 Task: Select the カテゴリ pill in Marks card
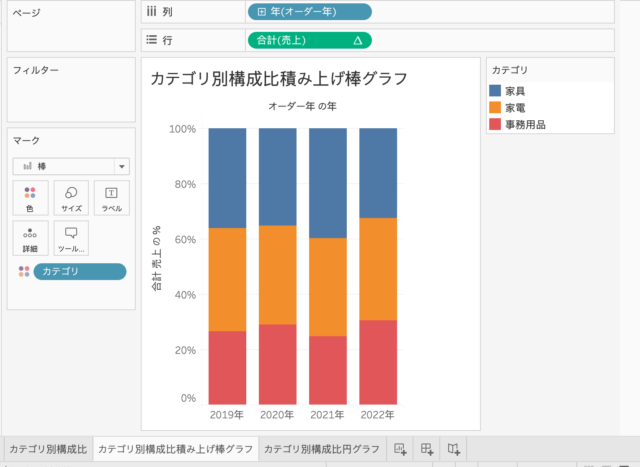click(x=80, y=271)
